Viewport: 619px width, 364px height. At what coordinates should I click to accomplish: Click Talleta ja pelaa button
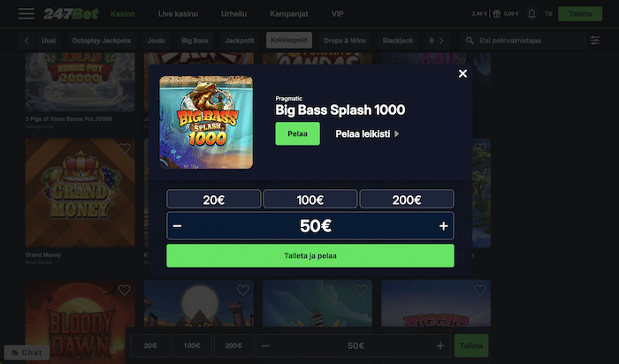310,255
